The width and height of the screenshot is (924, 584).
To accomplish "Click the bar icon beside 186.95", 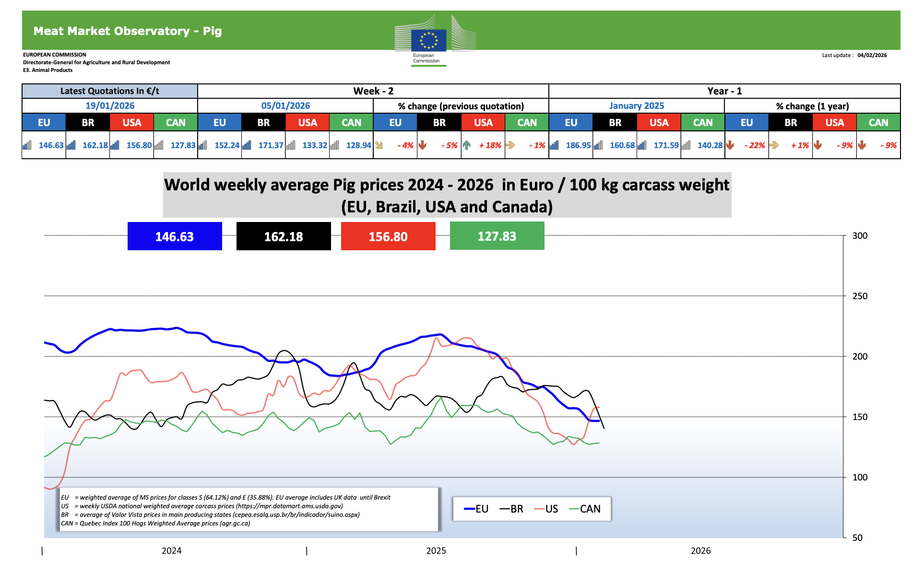I will (554, 145).
